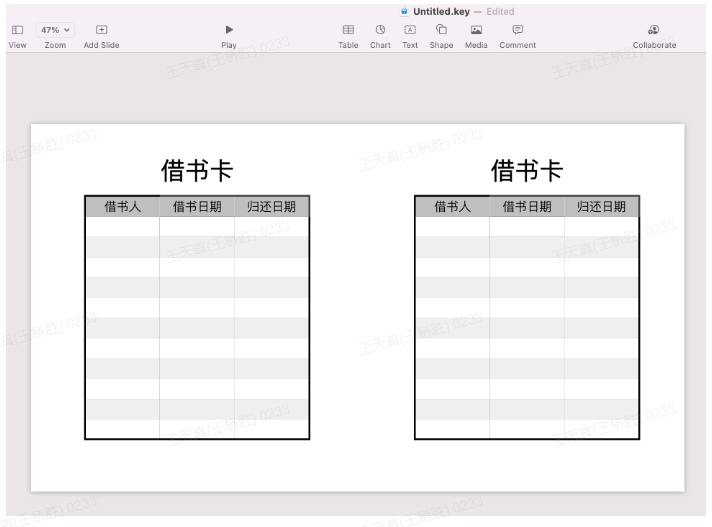
Task: Click the Untitled.key document title
Action: coord(441,11)
